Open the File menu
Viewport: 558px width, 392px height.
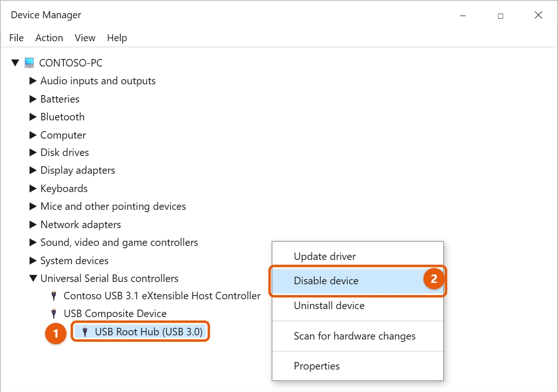[x=16, y=37]
